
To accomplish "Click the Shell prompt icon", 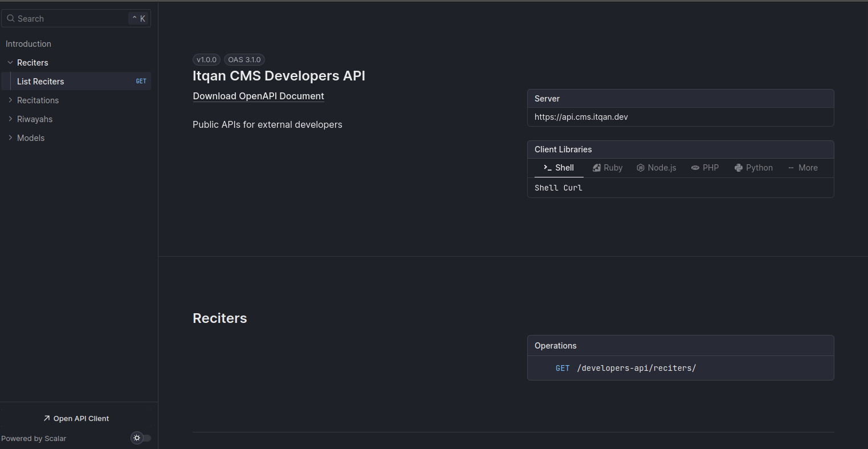I will pyautogui.click(x=547, y=168).
